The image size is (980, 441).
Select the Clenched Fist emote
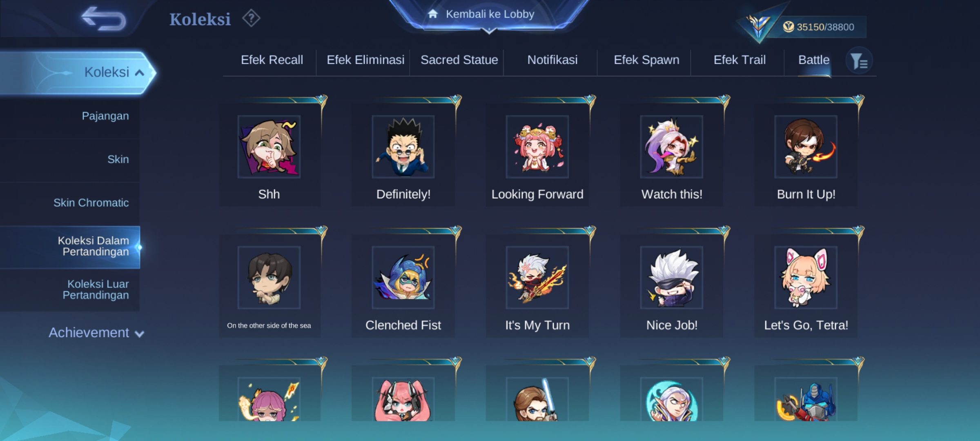click(403, 285)
